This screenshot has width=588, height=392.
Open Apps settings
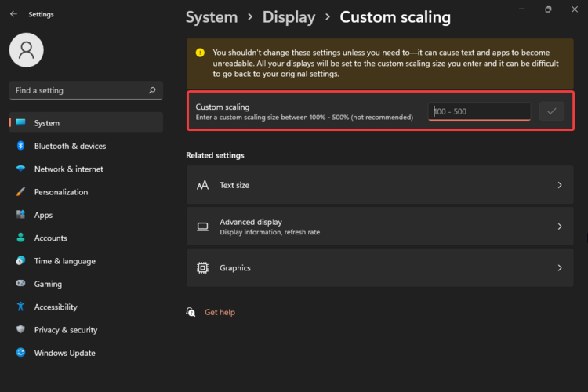click(x=86, y=215)
